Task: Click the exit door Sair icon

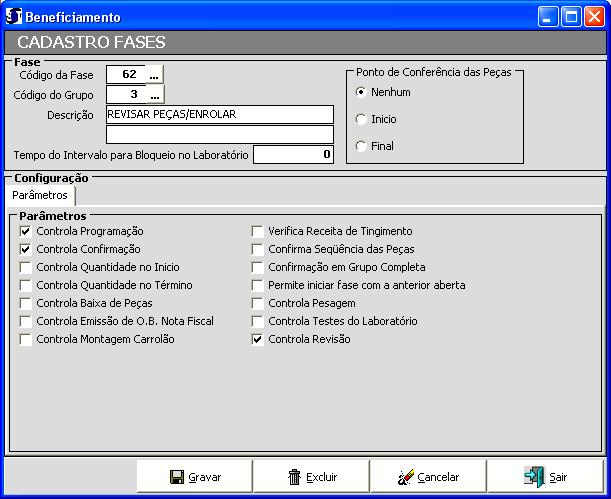Action: [x=535, y=477]
